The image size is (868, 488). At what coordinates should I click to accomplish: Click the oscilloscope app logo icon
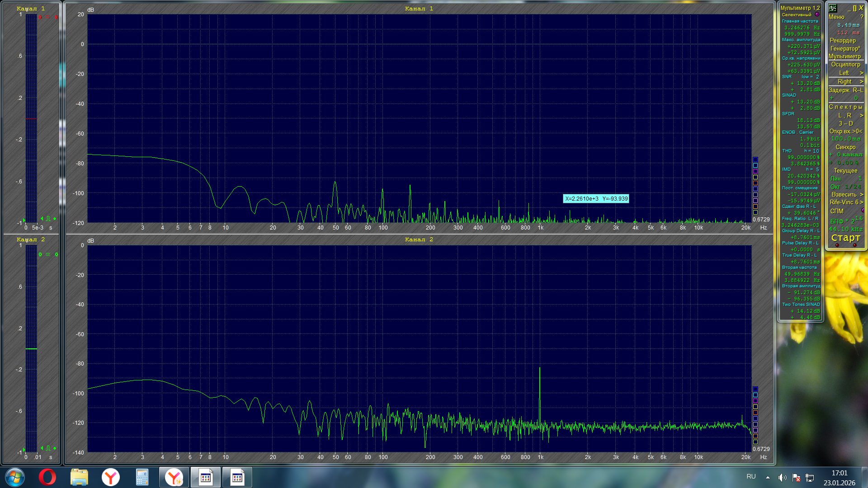(833, 8)
